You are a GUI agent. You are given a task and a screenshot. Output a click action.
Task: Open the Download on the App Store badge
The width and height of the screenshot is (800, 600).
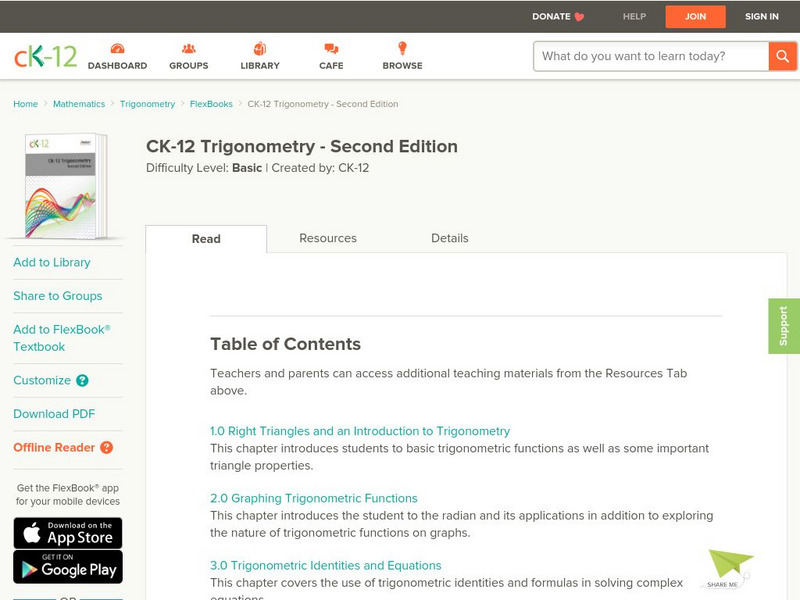pos(68,533)
